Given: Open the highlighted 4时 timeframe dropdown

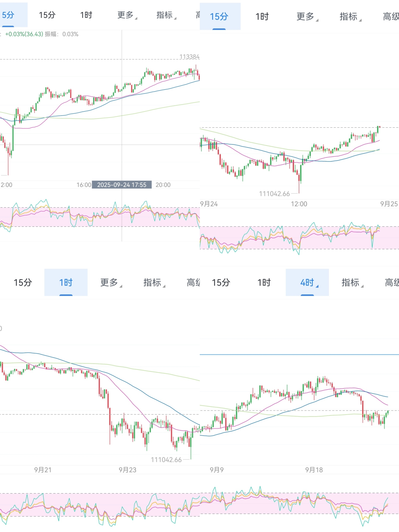Looking at the screenshot, I should (308, 282).
